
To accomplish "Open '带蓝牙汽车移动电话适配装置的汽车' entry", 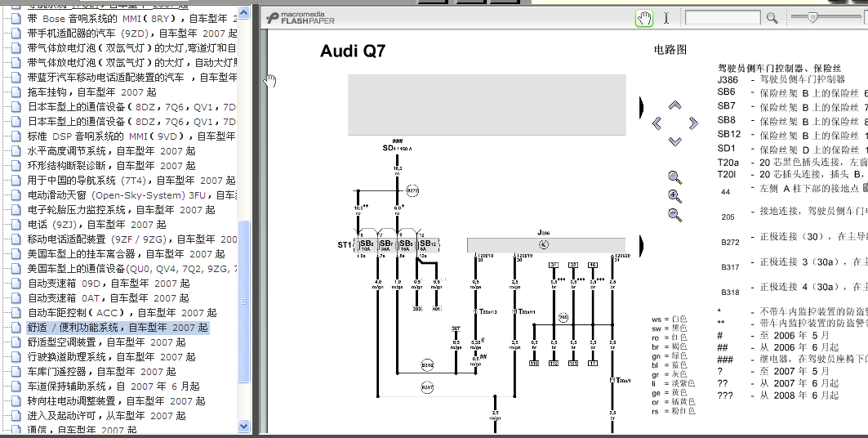I will [x=131, y=78].
